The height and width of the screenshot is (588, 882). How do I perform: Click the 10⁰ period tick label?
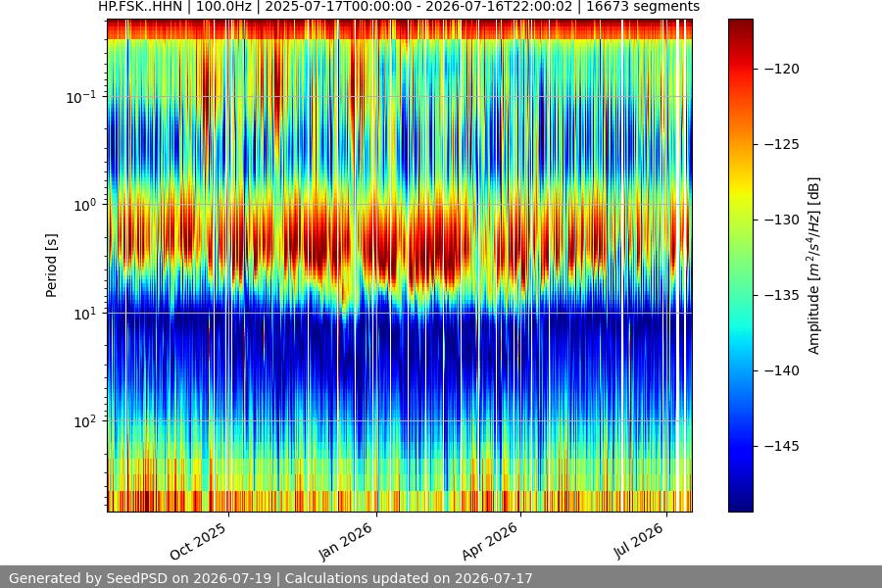click(x=85, y=205)
